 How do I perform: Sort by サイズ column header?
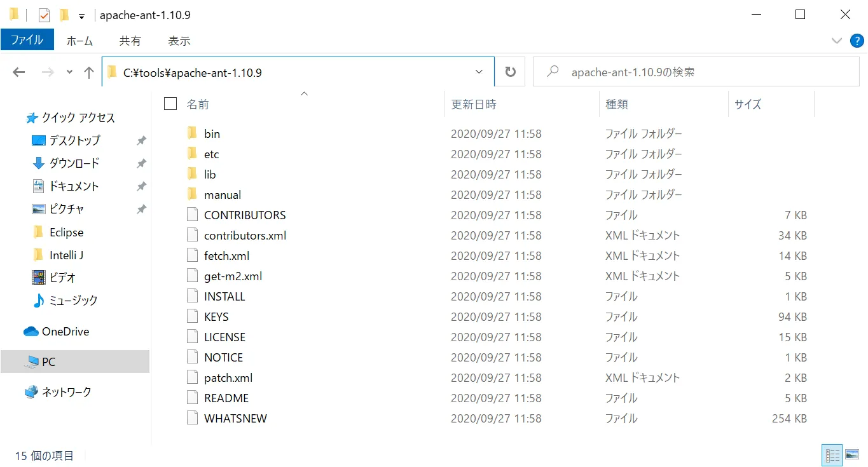[x=748, y=105]
